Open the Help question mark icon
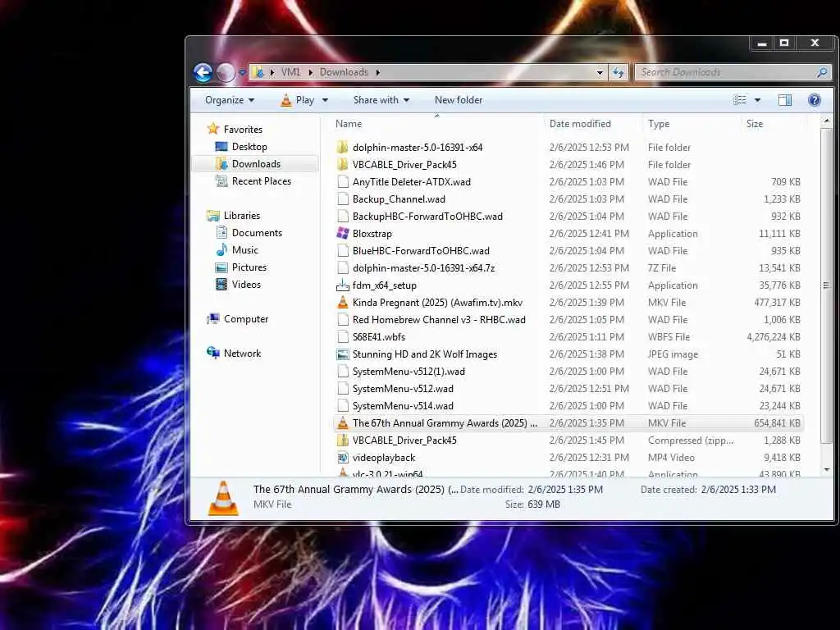 (x=815, y=100)
